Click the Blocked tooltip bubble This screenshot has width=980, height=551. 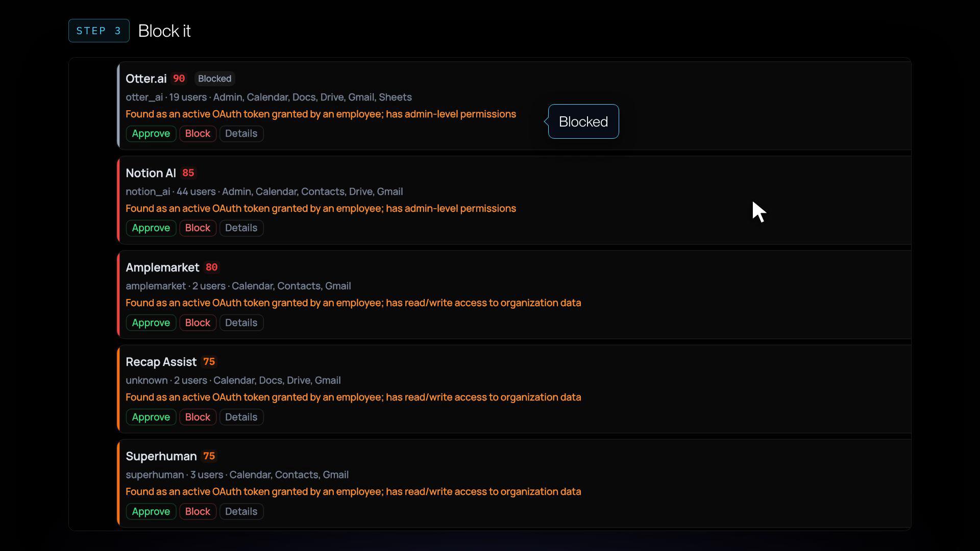click(583, 121)
